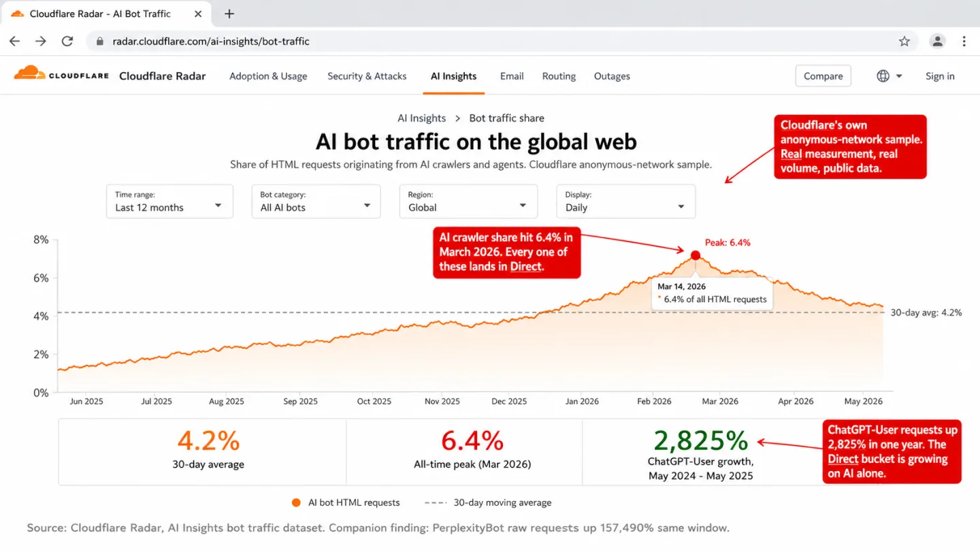
Task: Click the orange AI bot legend dot
Action: tap(296, 503)
